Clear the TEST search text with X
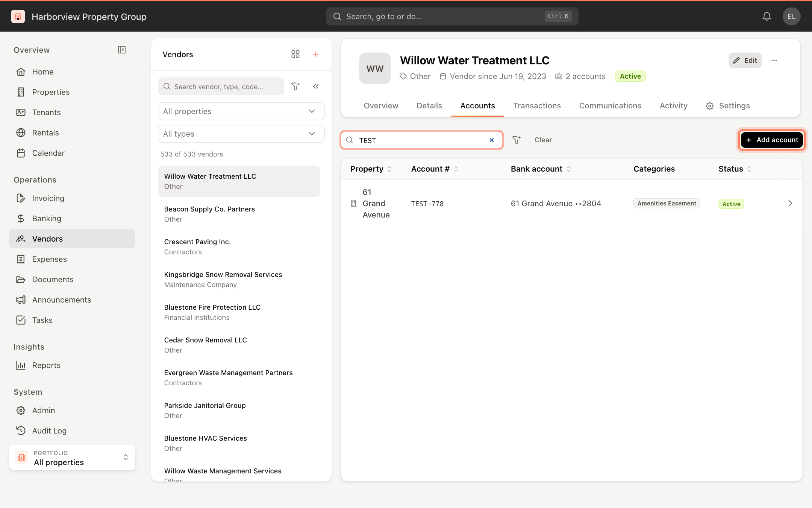The height and width of the screenshot is (508, 812). click(492, 140)
